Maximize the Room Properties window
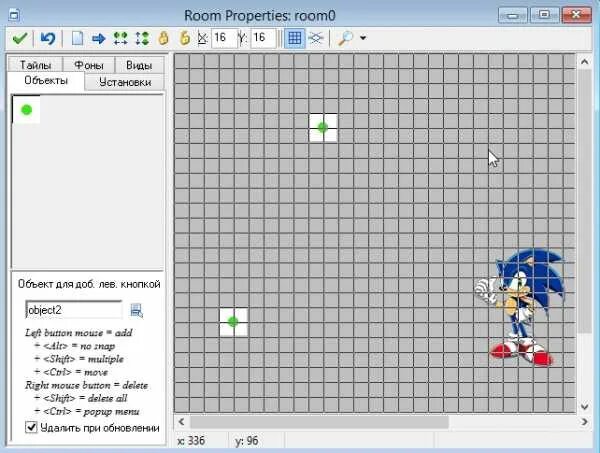The width and height of the screenshot is (600, 453). coord(544,15)
